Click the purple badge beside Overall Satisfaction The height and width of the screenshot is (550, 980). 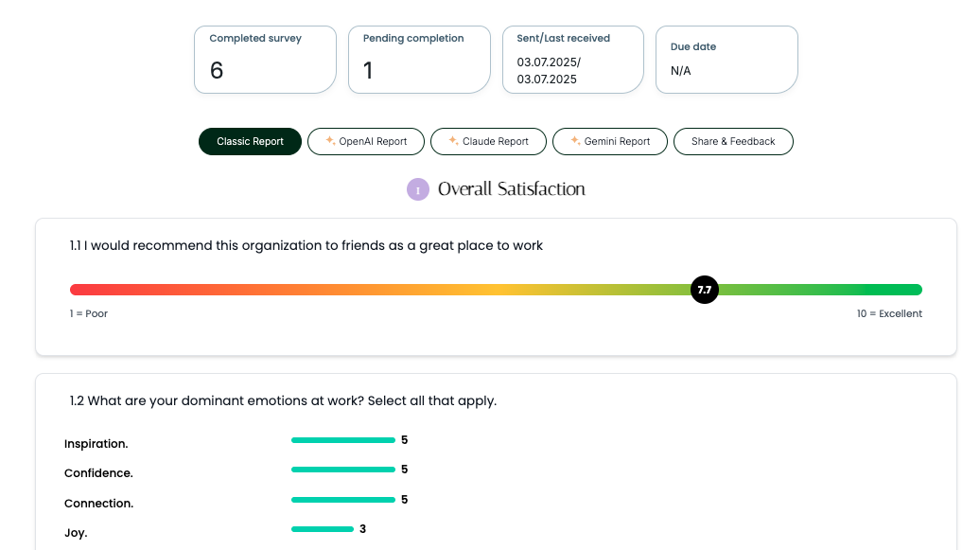(x=418, y=189)
